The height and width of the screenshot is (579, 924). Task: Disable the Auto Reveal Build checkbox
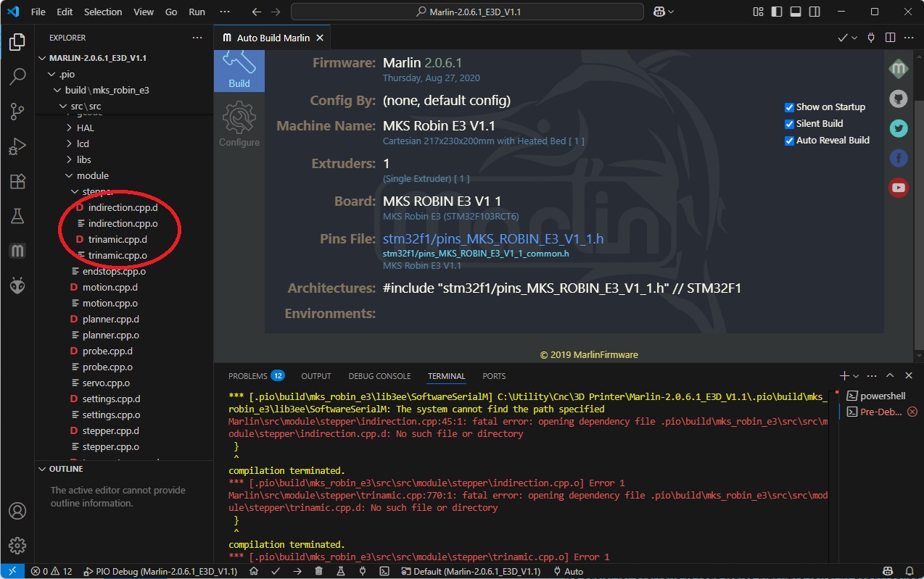point(789,140)
